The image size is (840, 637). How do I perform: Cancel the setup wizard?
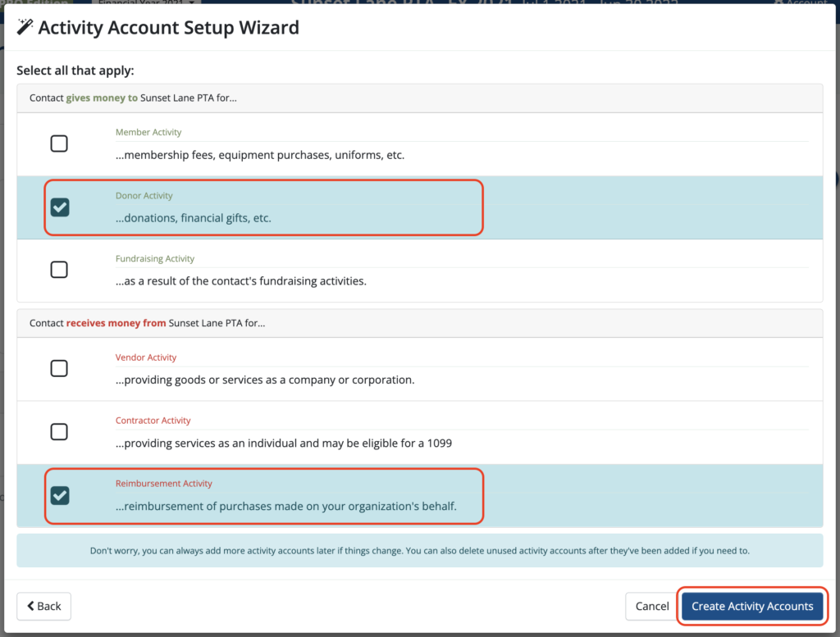pos(652,606)
